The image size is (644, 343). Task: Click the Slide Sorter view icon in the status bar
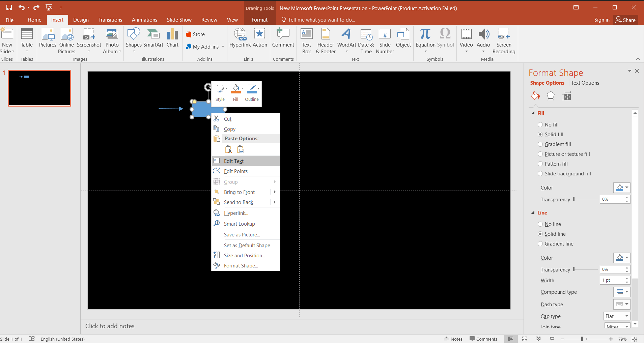(x=525, y=339)
